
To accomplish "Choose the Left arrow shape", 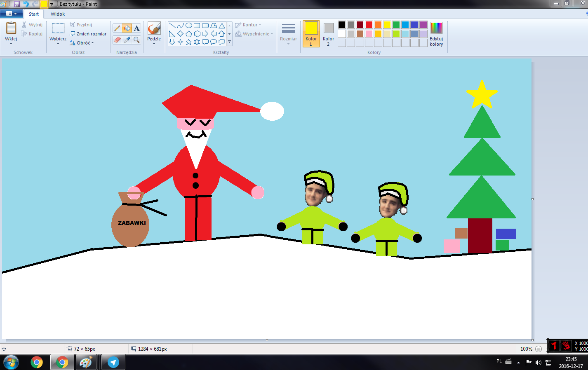I will click(x=214, y=34).
